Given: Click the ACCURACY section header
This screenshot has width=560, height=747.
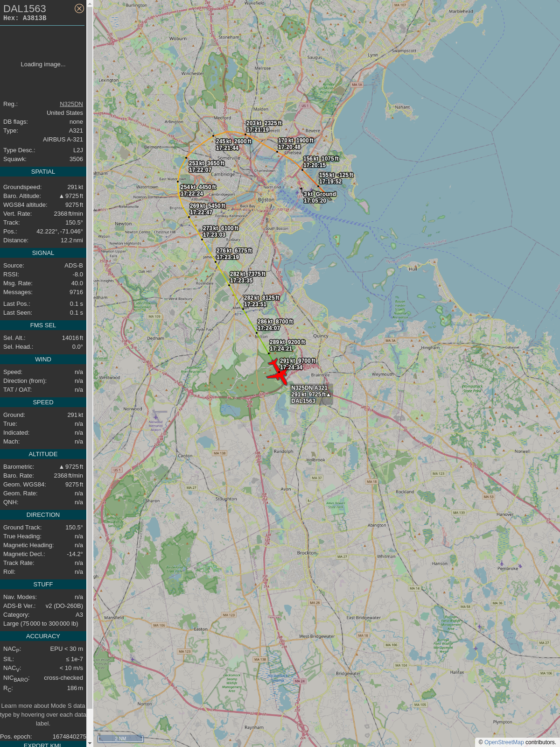Looking at the screenshot, I should point(43,636).
